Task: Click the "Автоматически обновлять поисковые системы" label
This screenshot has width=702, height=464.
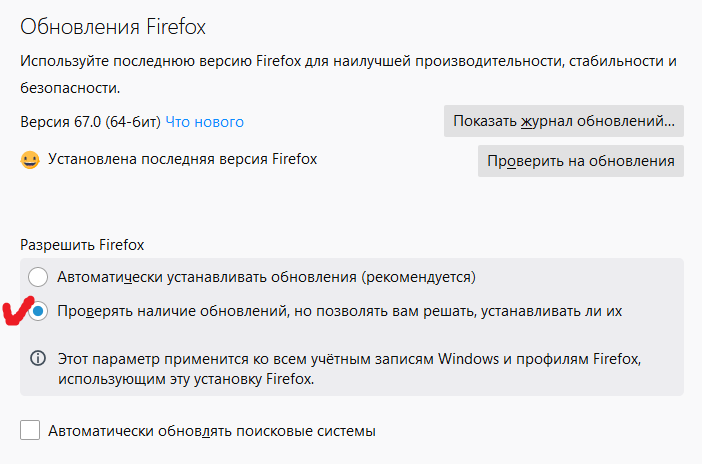Action: click(x=212, y=431)
